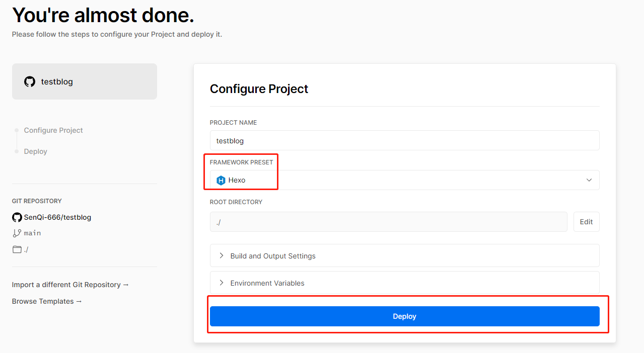Expand Build and Output Settings
The width and height of the screenshot is (644, 353).
tap(273, 256)
